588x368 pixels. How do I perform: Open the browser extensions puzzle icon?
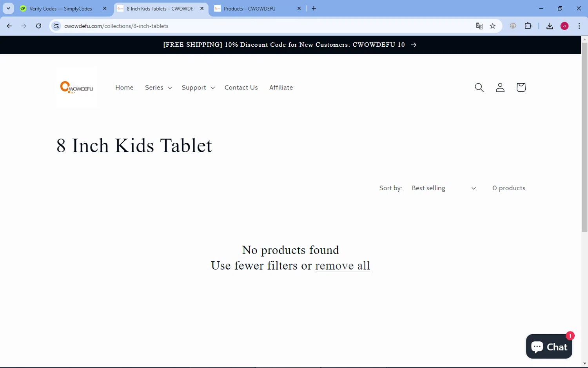click(x=528, y=26)
